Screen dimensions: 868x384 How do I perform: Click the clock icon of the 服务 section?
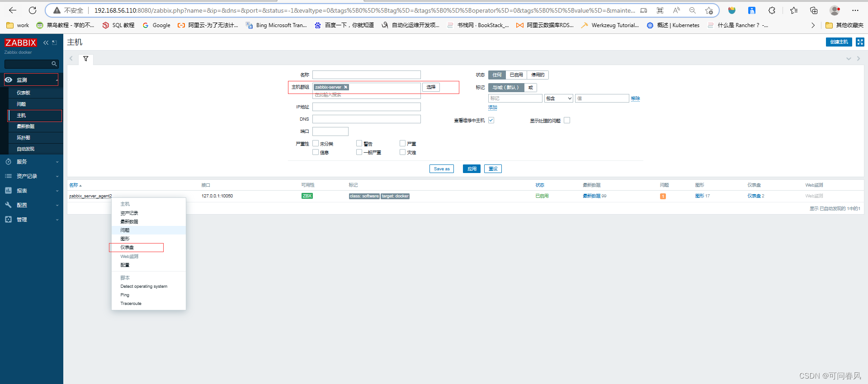pos(9,162)
